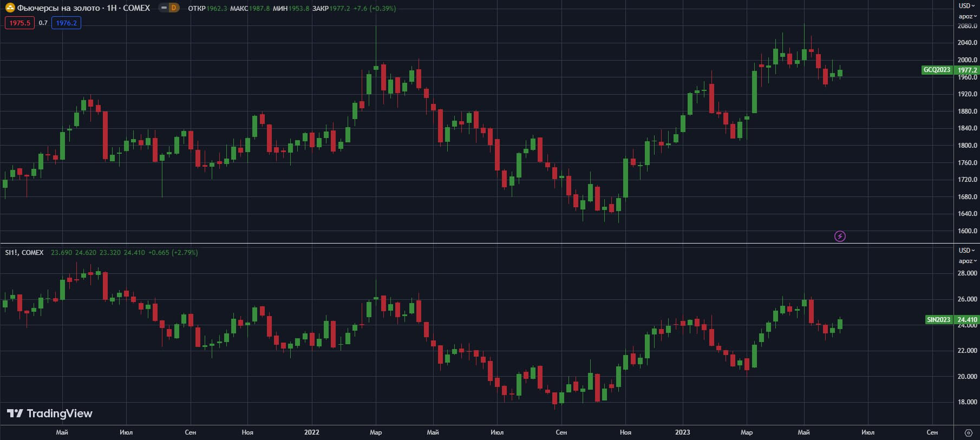Click the 18.000 silver scale label
Screen dimensions: 980x440
point(967,402)
